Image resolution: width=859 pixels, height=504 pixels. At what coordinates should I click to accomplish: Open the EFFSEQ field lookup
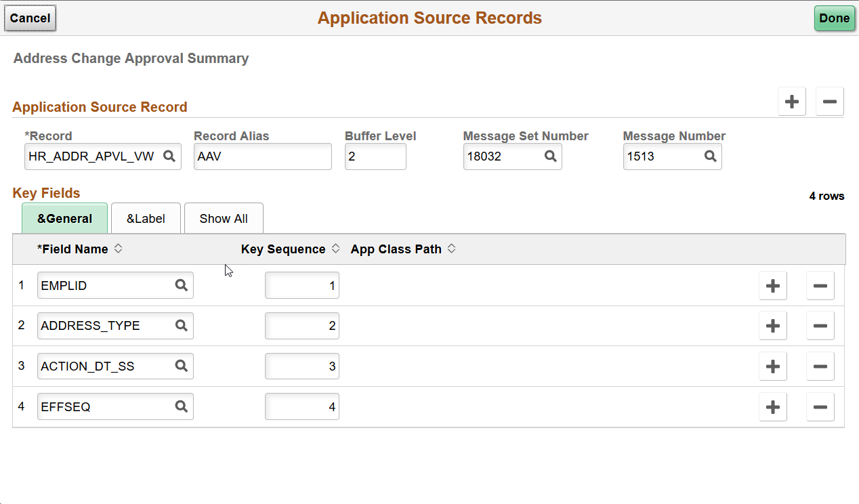181,406
